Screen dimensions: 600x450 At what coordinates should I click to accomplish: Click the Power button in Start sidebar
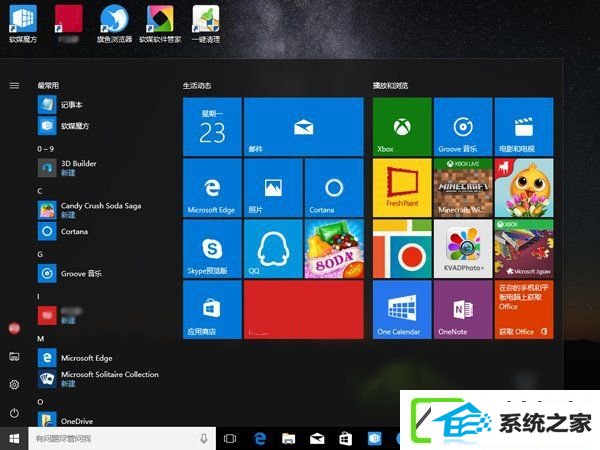tap(14, 413)
